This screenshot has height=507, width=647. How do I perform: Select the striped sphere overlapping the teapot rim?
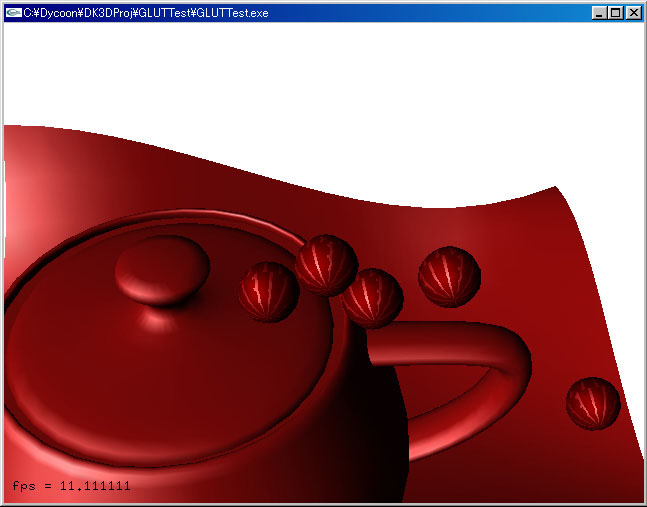coord(326,264)
